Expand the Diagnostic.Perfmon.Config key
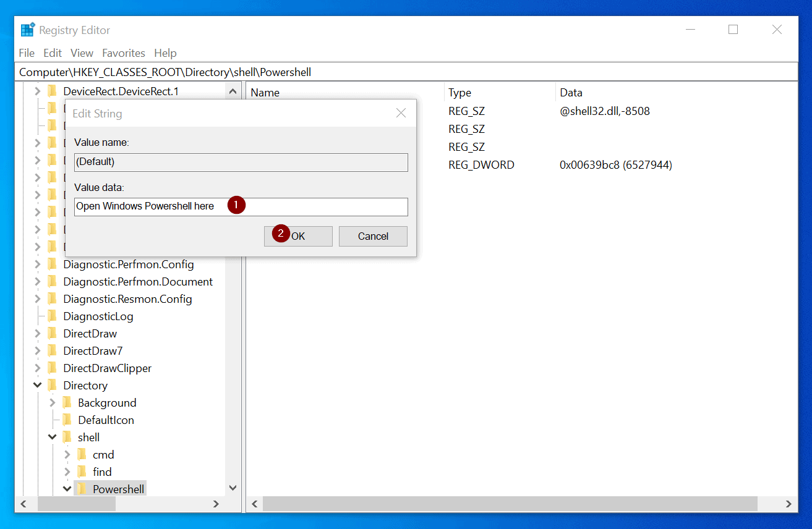The image size is (812, 529). [37, 264]
